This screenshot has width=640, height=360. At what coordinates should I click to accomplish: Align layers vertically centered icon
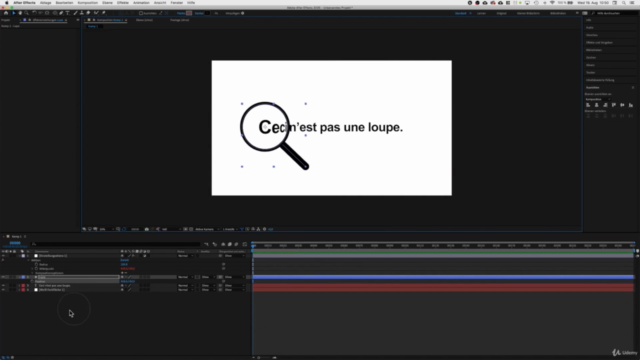pyautogui.click(x=622, y=105)
